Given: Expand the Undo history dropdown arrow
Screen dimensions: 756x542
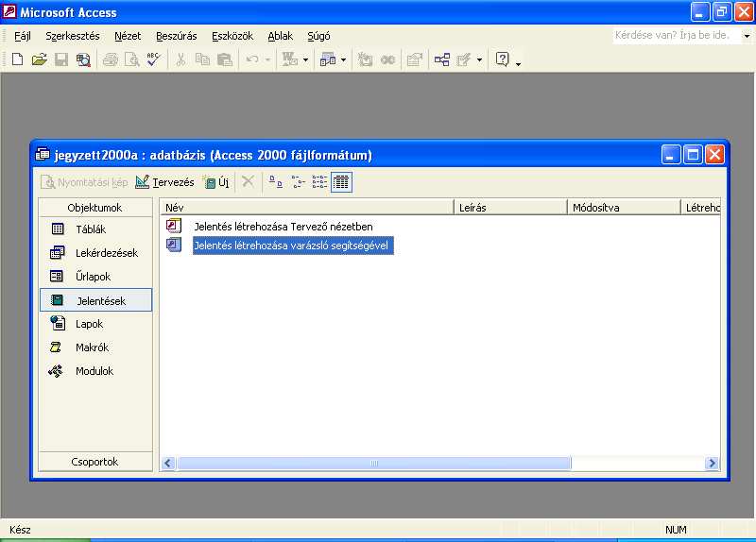Looking at the screenshot, I should (x=267, y=60).
